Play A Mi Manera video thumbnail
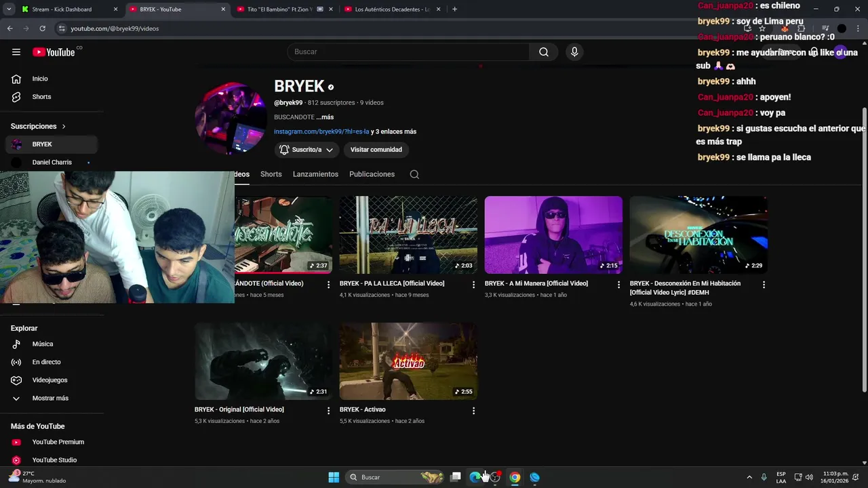The image size is (868, 488). 553,235
